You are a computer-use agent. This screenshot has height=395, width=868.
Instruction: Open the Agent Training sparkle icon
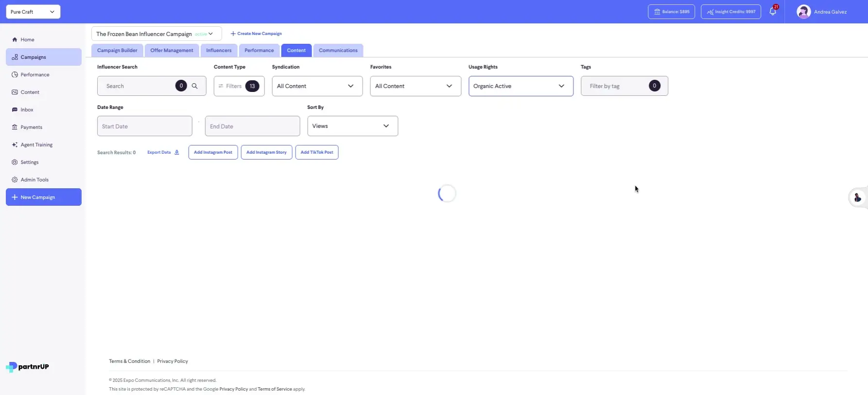tap(15, 144)
